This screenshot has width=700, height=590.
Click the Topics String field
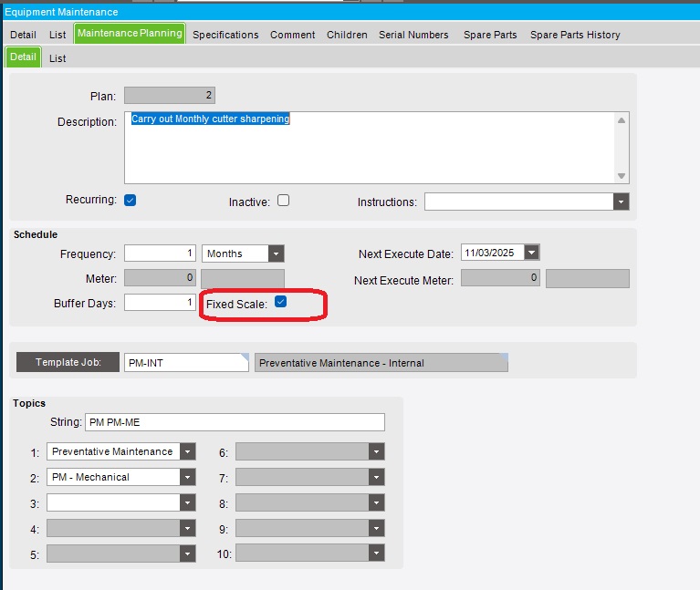pyautogui.click(x=235, y=422)
